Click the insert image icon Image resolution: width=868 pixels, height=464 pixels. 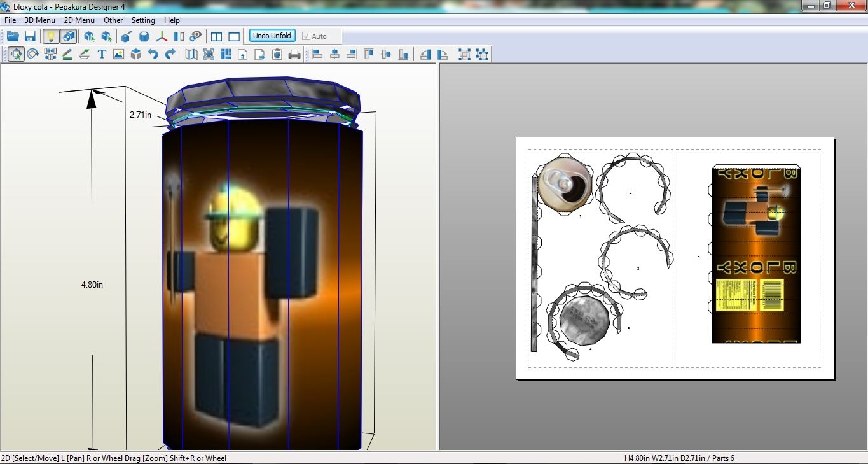118,55
